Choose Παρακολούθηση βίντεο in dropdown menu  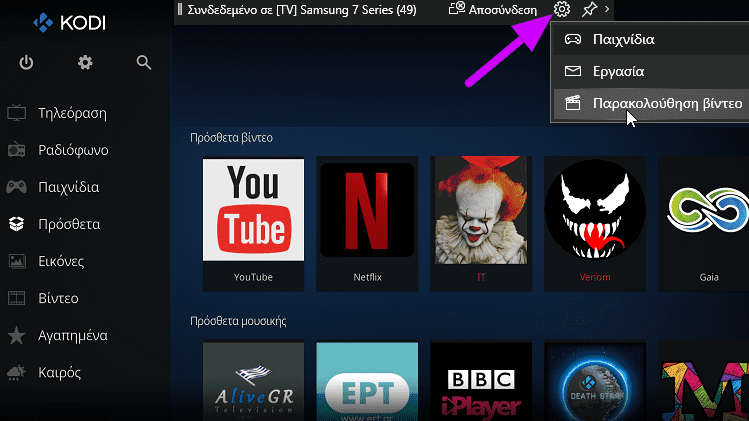click(x=651, y=103)
